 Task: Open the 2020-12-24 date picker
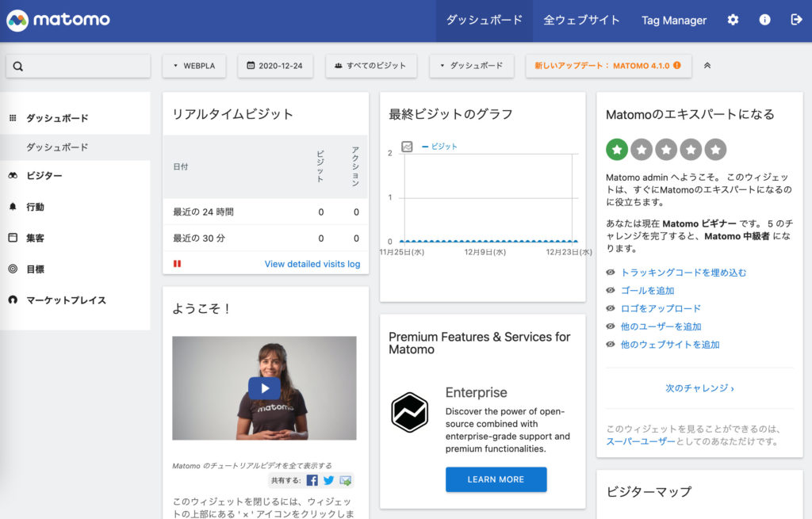click(x=275, y=66)
